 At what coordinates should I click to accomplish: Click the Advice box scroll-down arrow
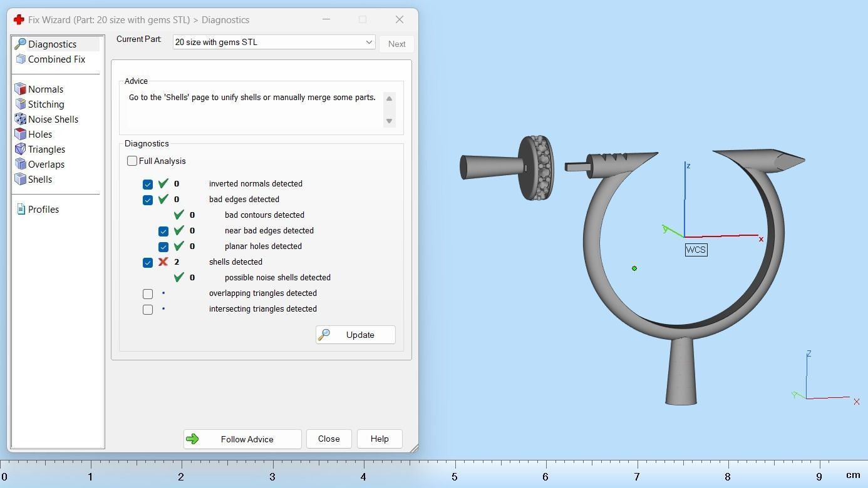[389, 121]
